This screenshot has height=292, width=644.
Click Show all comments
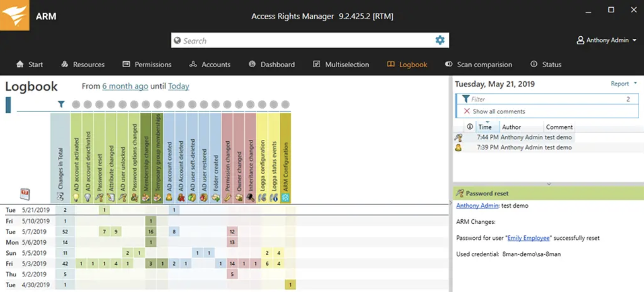click(x=499, y=111)
